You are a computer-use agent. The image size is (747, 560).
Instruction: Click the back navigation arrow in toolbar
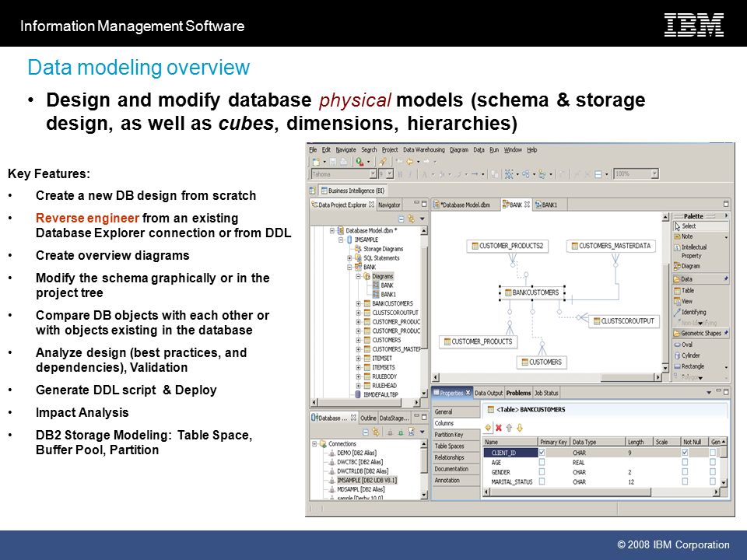[x=410, y=162]
